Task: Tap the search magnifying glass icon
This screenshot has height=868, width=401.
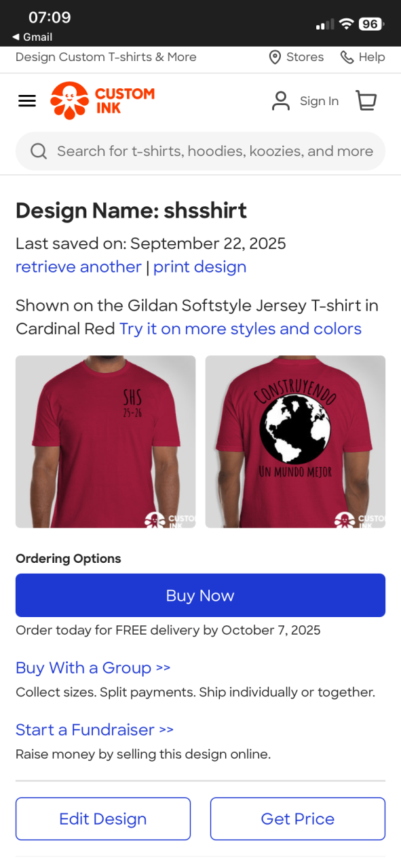Action: [39, 151]
